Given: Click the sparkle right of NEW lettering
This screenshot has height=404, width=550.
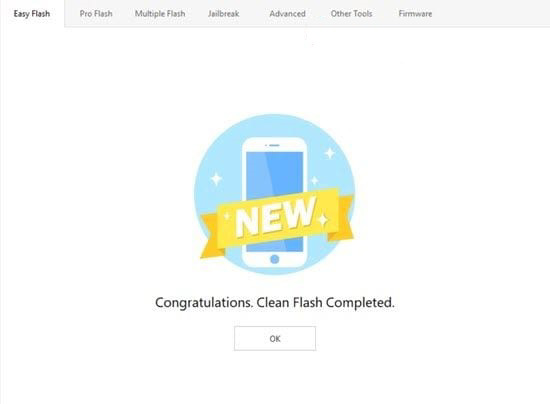Looking at the screenshot, I should click(x=322, y=220).
